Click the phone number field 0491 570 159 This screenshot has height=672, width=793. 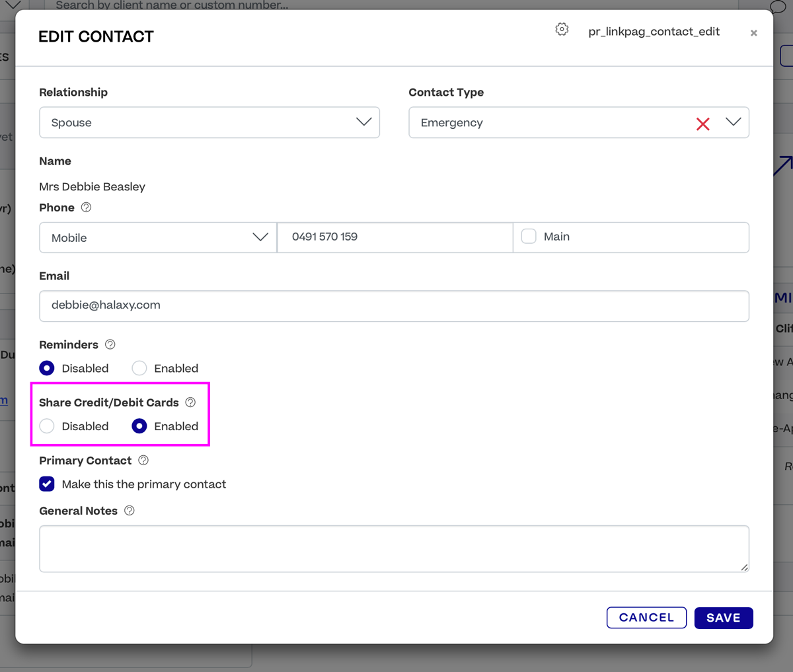[395, 237]
